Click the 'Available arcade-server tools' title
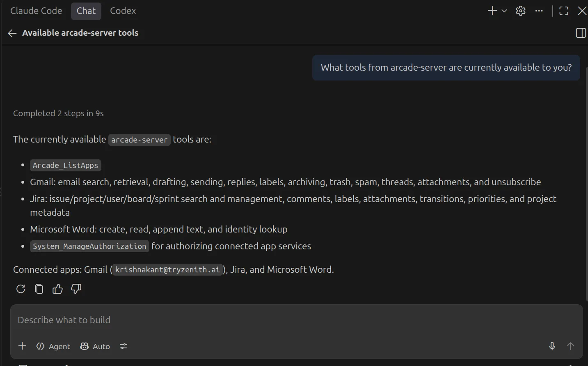 coord(80,33)
